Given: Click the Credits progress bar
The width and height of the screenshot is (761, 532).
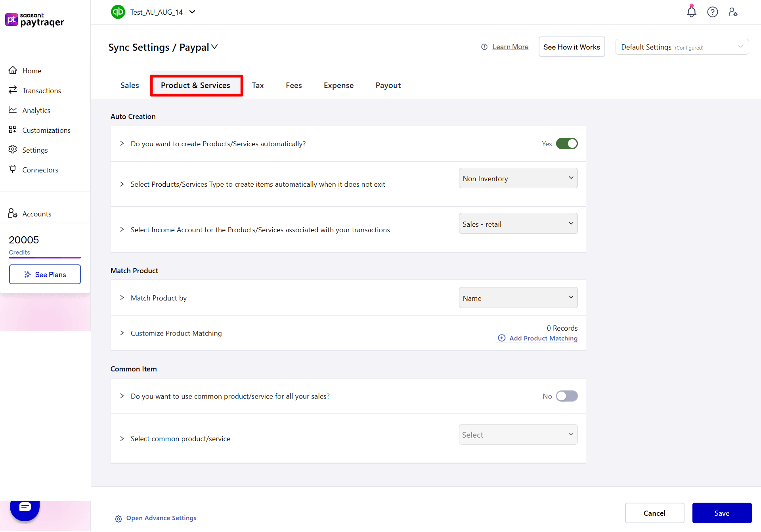Looking at the screenshot, I should point(45,257).
